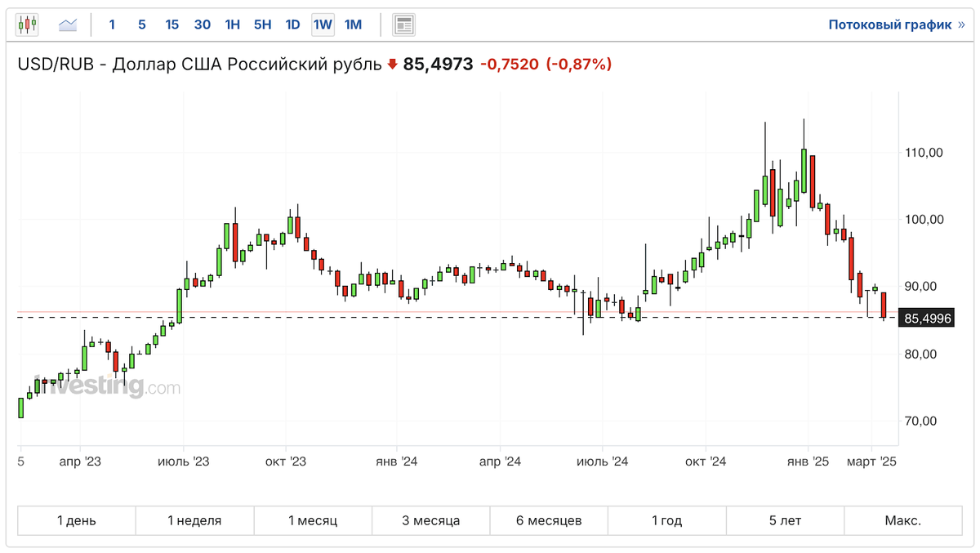Image resolution: width=980 pixels, height=553 pixels.
Task: Open the news panel icon in toolbar
Action: click(x=403, y=25)
